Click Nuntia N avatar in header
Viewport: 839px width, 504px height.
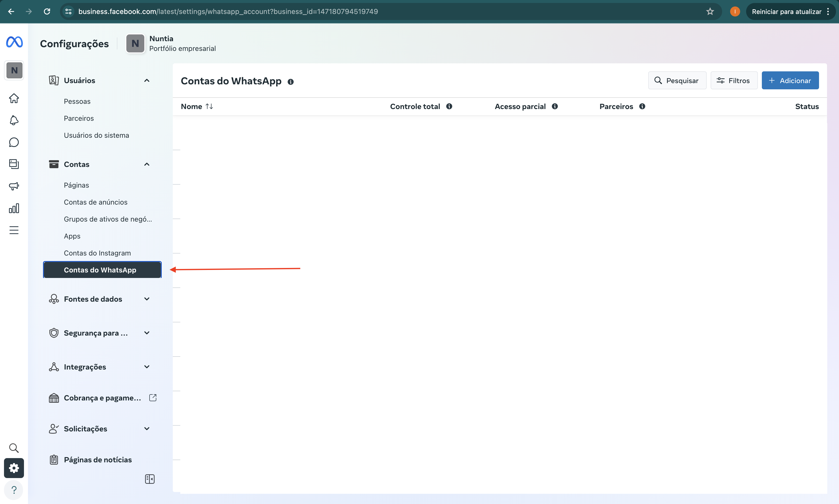pos(135,43)
